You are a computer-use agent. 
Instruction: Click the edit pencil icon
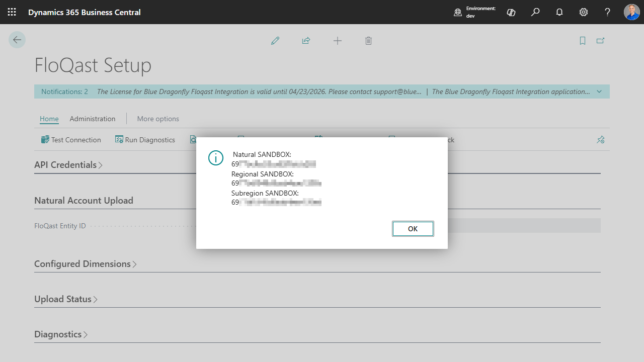(275, 41)
